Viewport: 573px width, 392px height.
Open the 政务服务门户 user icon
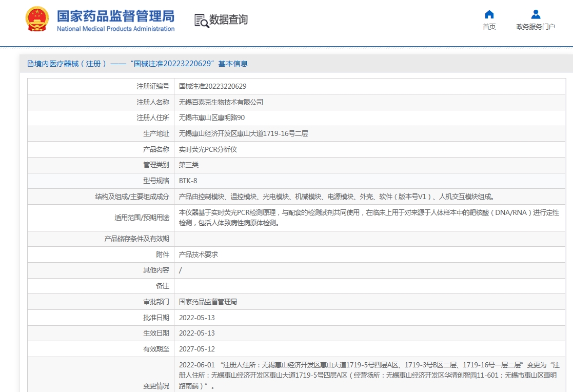tap(536, 14)
